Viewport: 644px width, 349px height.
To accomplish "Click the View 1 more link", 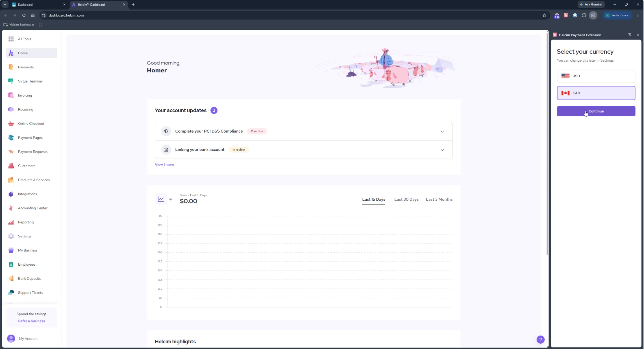I will pyautogui.click(x=164, y=164).
